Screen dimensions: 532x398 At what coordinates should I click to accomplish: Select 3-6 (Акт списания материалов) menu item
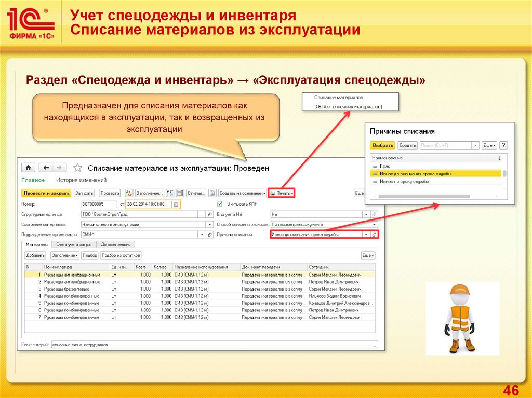[x=348, y=106]
